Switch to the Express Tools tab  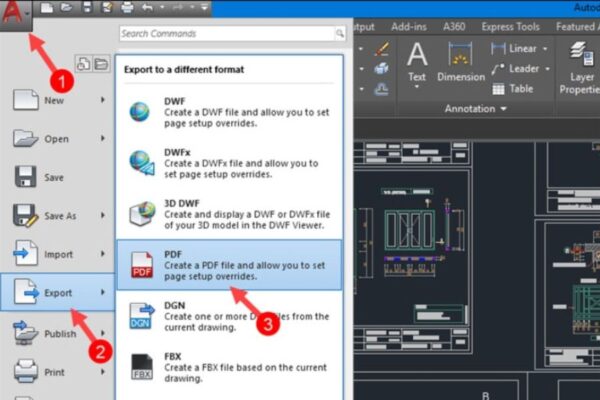point(513,27)
